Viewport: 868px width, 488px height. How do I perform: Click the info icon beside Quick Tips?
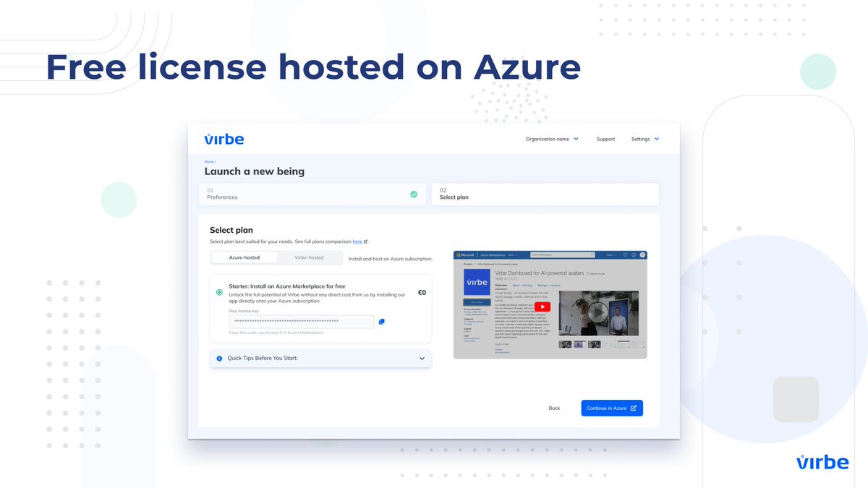tap(219, 359)
